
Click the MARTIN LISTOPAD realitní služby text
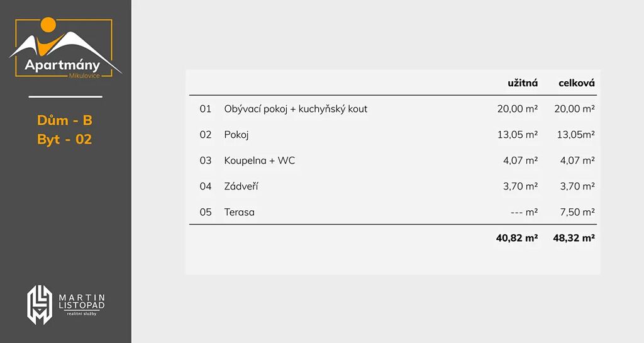coord(82,305)
